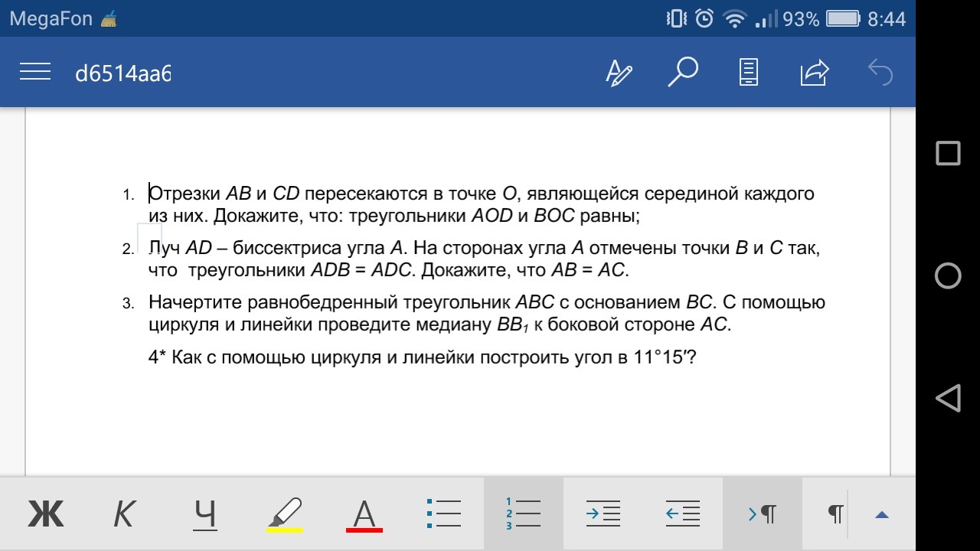Place cursor in the 11°15′ question line
This screenshot has height=551, width=980.
[x=421, y=357]
